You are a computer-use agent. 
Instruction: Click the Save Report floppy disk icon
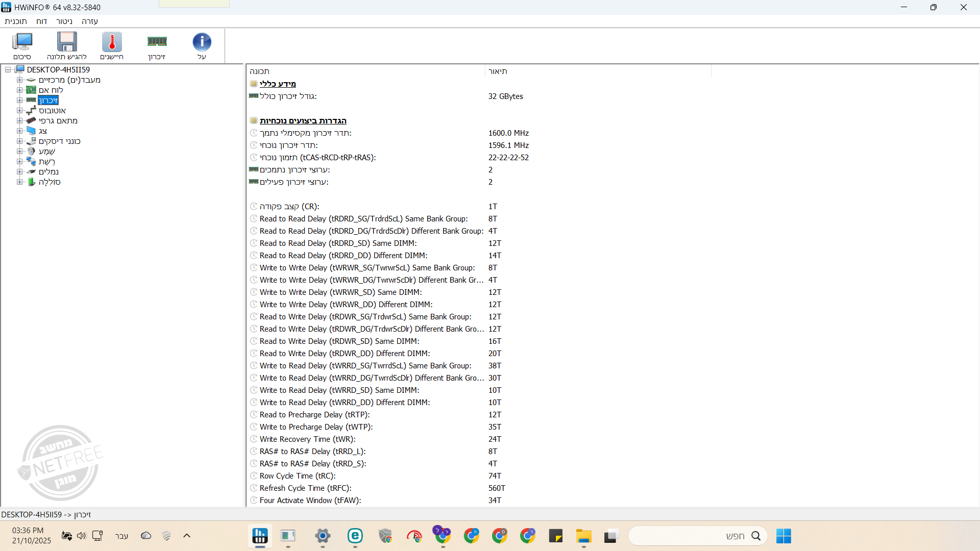[x=66, y=45]
